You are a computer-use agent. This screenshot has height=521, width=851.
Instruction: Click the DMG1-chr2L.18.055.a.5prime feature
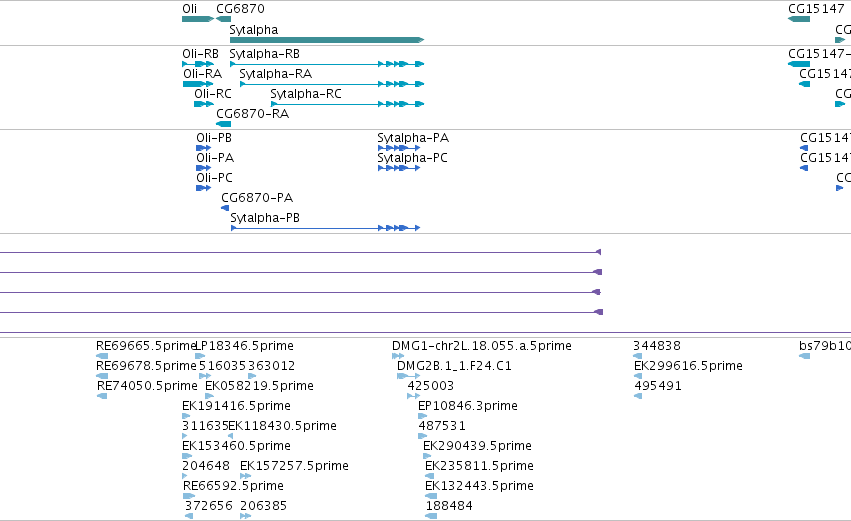click(x=398, y=356)
